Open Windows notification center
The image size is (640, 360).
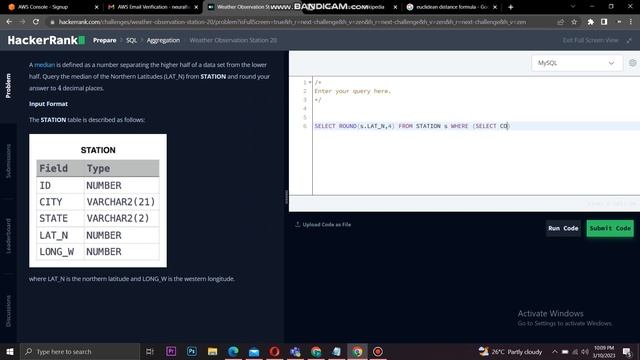pos(627,351)
